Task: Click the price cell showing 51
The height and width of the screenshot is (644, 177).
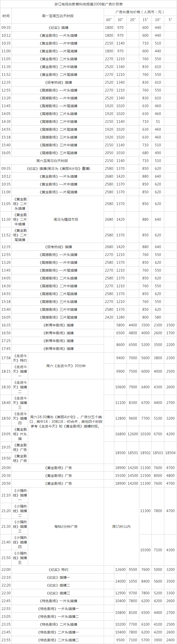Action: click(158, 122)
